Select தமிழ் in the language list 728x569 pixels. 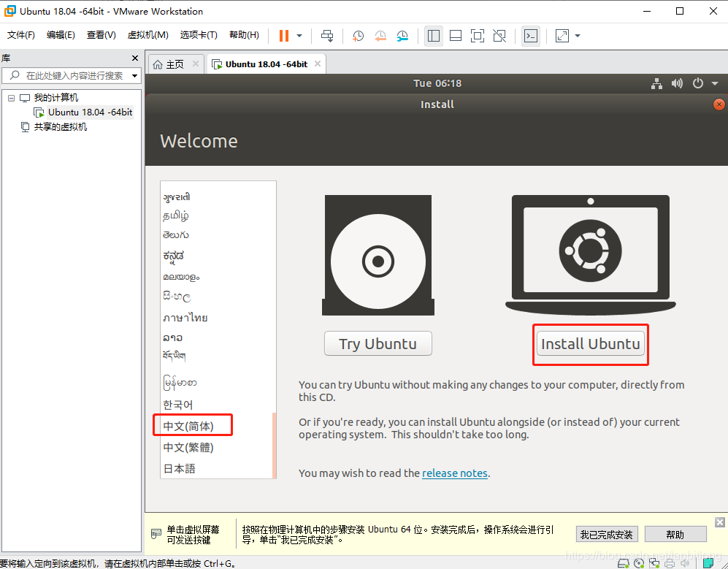[x=175, y=216]
